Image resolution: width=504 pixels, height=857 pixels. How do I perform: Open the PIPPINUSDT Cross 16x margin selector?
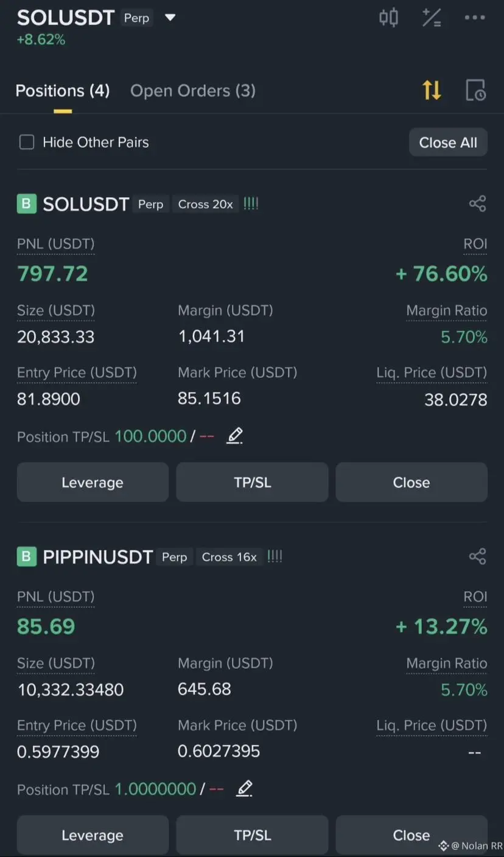pos(229,557)
